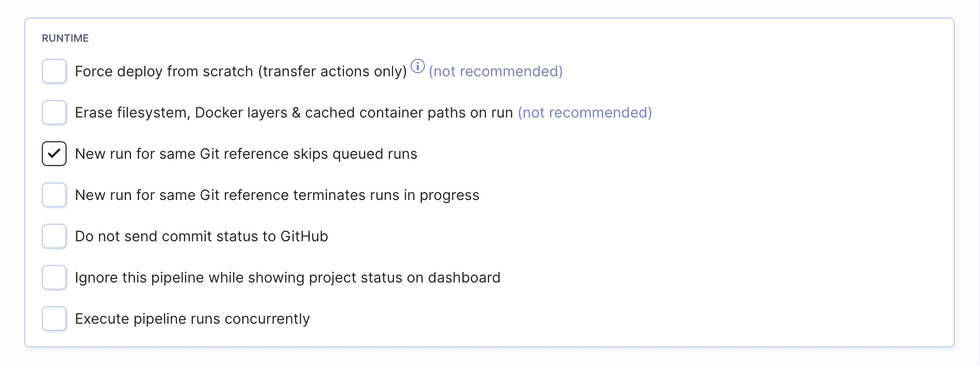Click blank area inside the Runtime settings panel

coord(722,232)
